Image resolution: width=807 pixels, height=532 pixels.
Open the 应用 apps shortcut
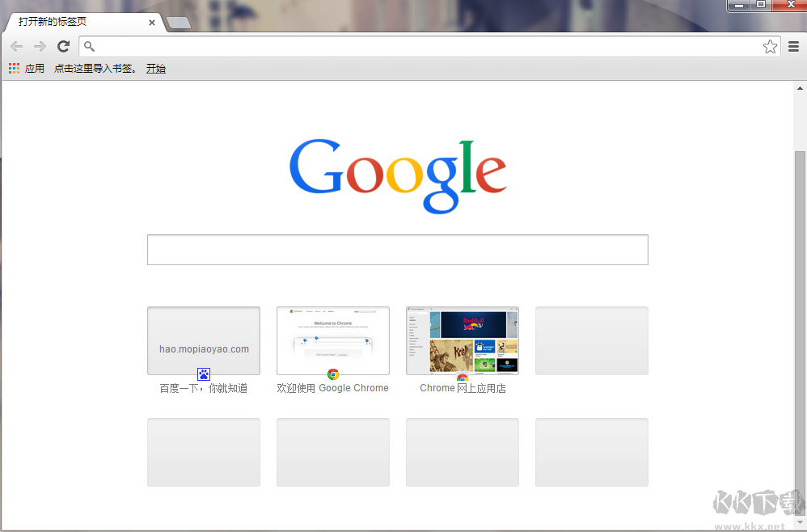tap(35, 68)
